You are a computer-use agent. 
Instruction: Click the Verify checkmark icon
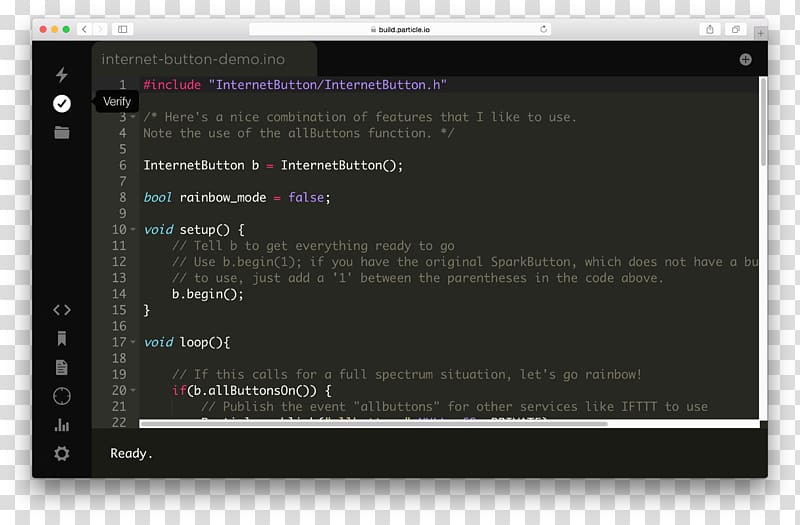coord(62,104)
